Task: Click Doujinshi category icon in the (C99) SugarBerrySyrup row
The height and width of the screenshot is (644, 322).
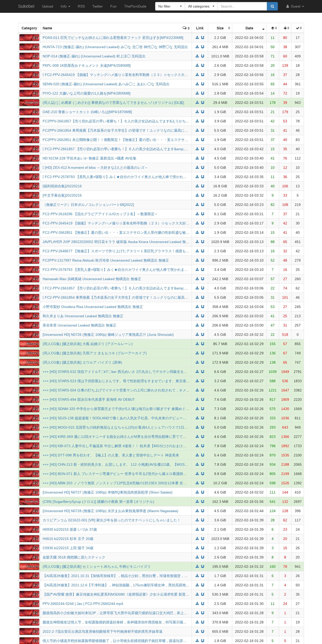Action: pos(29,502)
